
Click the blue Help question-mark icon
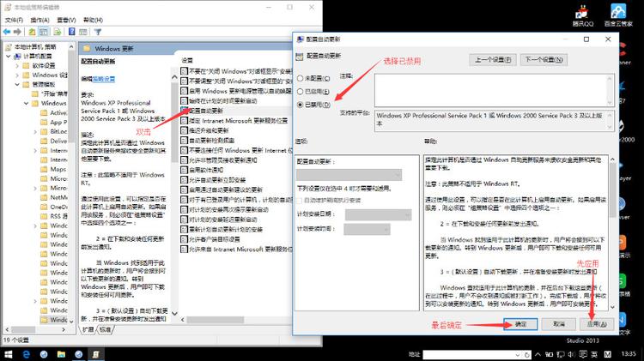[72, 32]
